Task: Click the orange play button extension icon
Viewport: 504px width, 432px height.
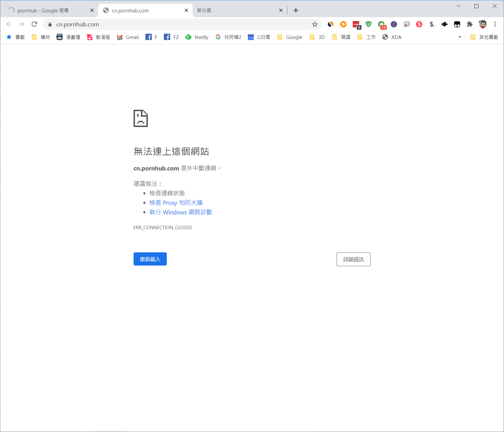Action: point(343,24)
